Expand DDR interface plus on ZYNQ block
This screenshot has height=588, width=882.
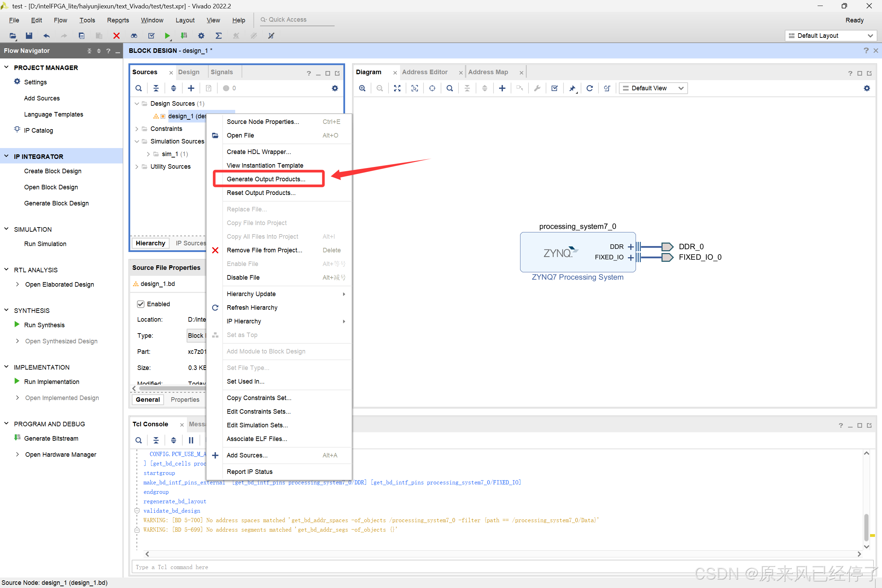[x=630, y=247]
